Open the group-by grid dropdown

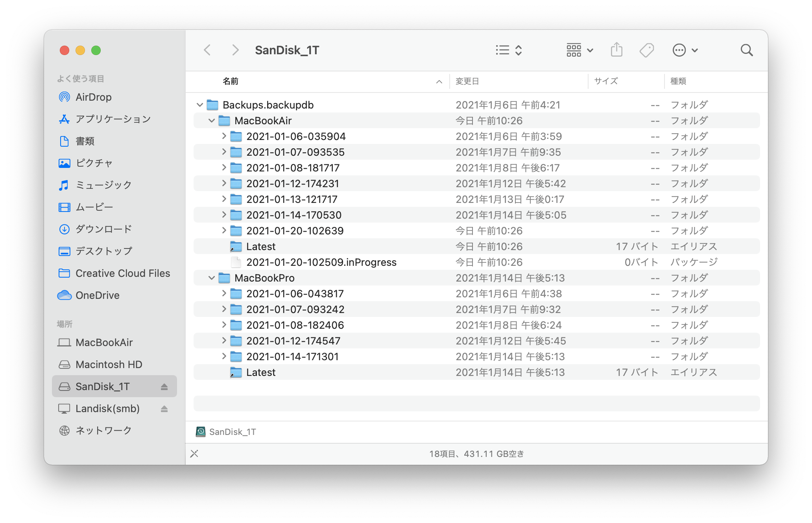[x=580, y=50]
